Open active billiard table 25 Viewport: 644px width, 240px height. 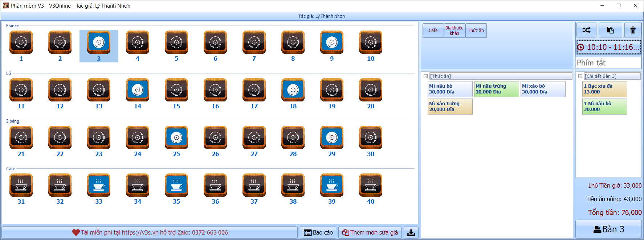pos(176,141)
